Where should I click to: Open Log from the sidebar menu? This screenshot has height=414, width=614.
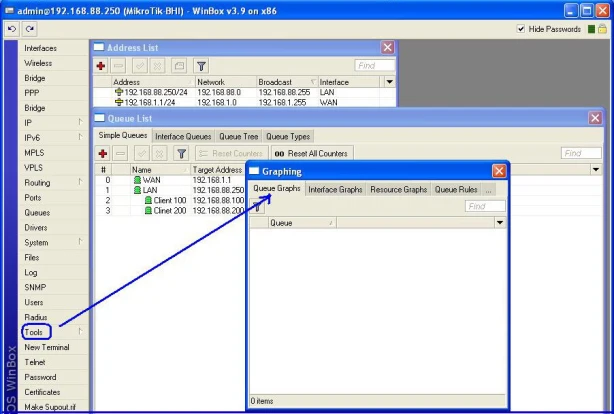click(x=31, y=273)
